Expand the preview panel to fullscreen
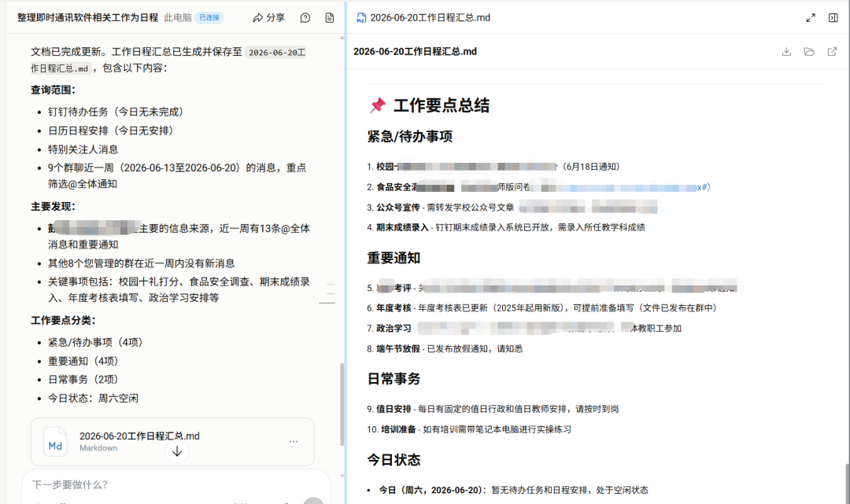The height and width of the screenshot is (504, 850). 811,18
